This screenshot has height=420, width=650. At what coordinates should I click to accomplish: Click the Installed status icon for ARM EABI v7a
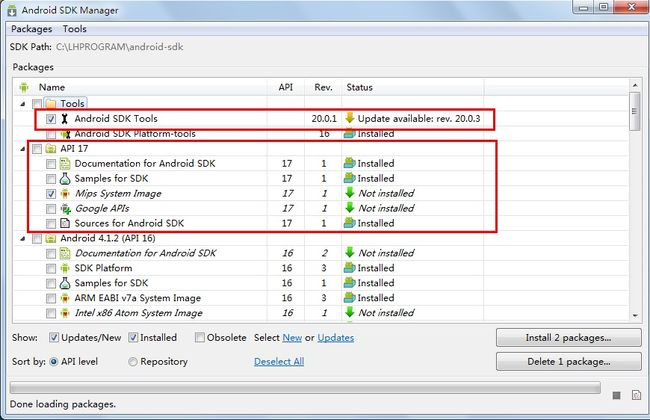tap(349, 298)
